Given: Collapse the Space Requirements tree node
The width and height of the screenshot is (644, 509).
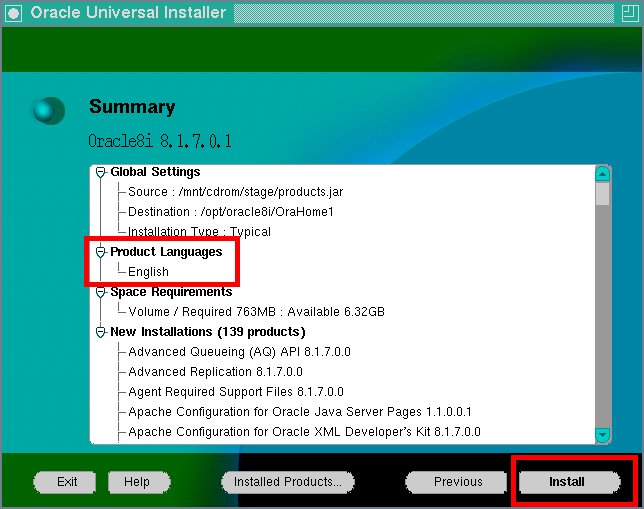Looking at the screenshot, I should [101, 292].
